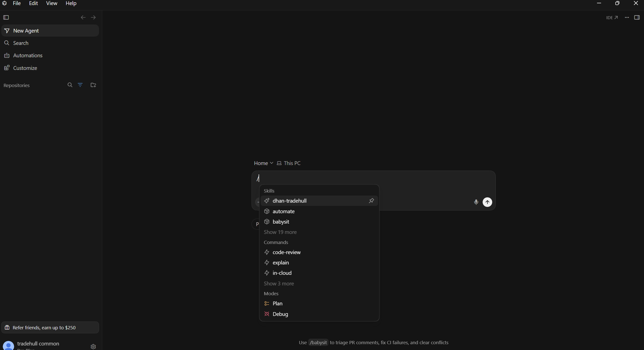Open New Agent in the sidebar
644x350 pixels.
click(50, 31)
